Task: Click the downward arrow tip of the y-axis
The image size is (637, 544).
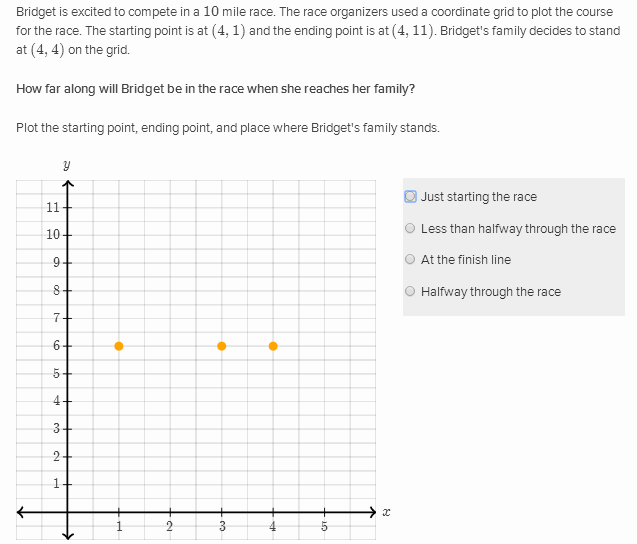Action: pyautogui.click(x=68, y=537)
